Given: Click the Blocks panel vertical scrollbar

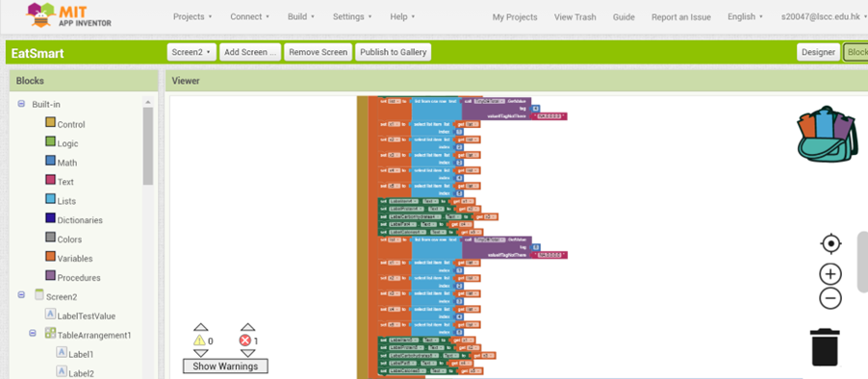Looking at the screenshot, I should coord(148,146).
